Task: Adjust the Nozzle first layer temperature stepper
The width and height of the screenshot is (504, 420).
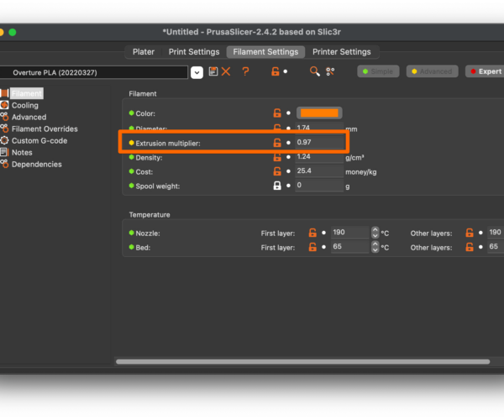Action: point(375,233)
